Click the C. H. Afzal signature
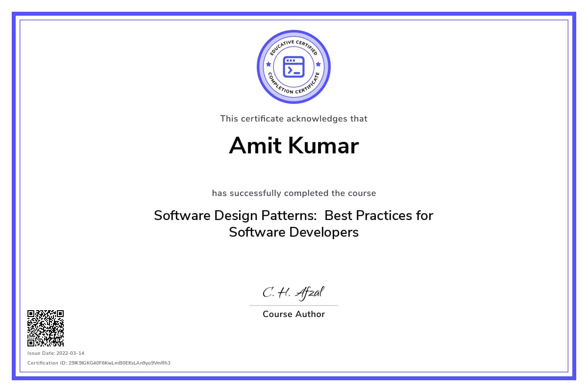This screenshot has height=392, width=588. pyautogui.click(x=294, y=293)
